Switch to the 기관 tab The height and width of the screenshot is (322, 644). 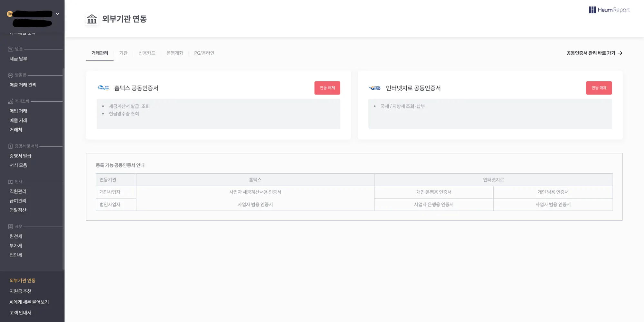(x=123, y=53)
